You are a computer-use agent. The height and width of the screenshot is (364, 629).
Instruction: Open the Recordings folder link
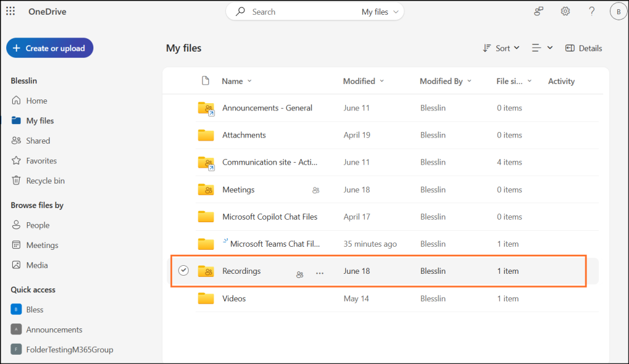(x=241, y=271)
